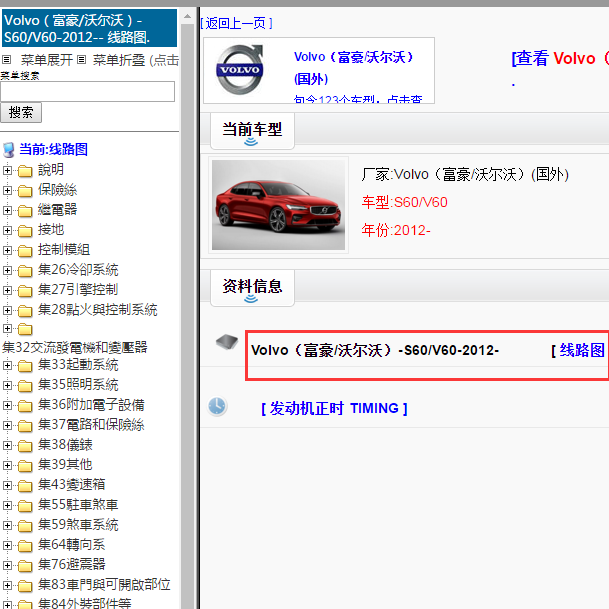
Task: Open the 集43變速箱 tree entry
Action: pos(71,484)
